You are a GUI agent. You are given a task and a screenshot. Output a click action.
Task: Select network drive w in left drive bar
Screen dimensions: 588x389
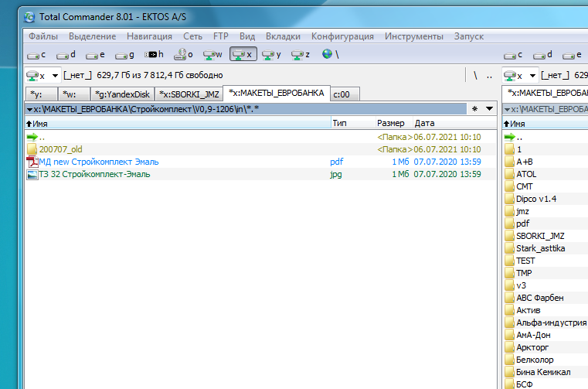point(212,55)
